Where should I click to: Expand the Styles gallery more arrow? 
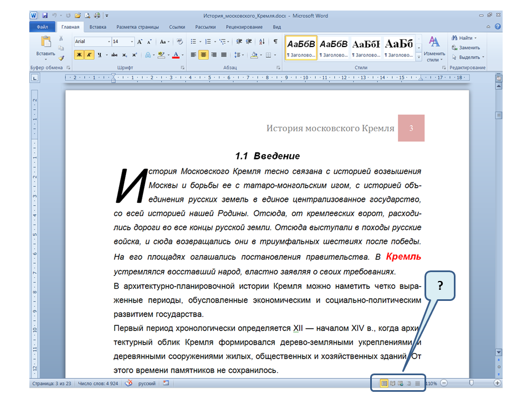point(419,57)
